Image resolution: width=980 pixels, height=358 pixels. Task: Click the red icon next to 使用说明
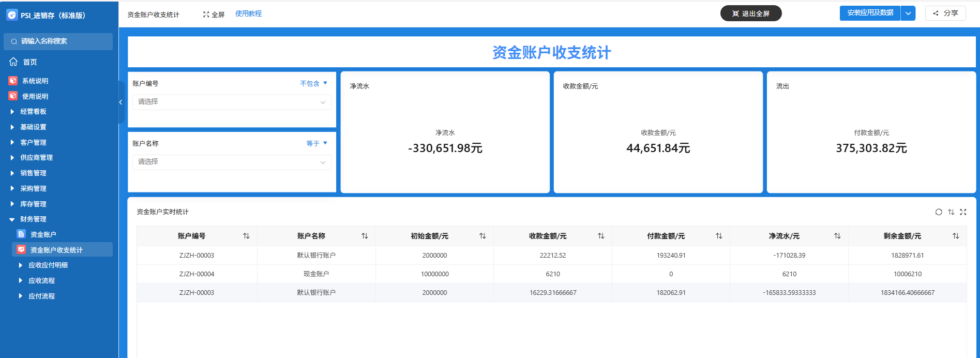point(13,96)
